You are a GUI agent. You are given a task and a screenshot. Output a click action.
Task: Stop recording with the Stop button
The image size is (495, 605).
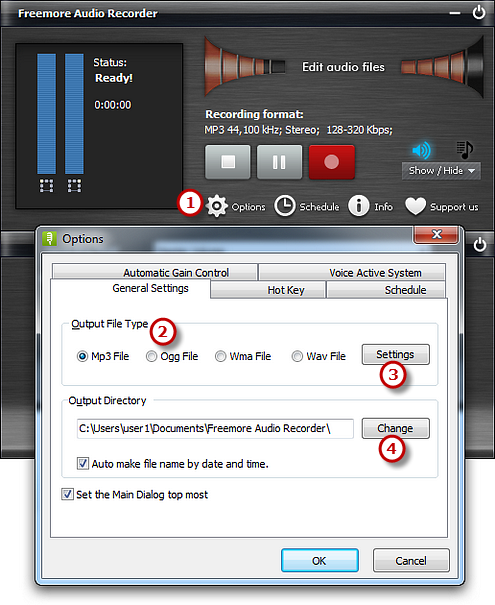[x=228, y=162]
